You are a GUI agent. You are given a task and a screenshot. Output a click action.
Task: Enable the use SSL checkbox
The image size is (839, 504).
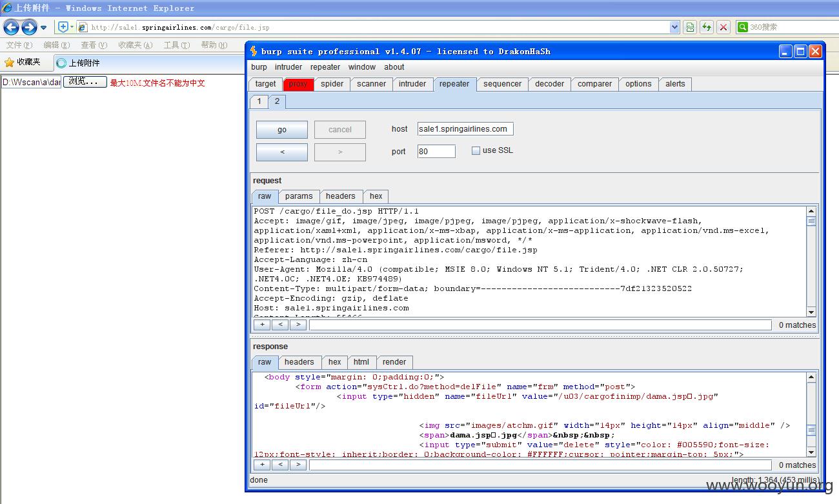click(476, 150)
